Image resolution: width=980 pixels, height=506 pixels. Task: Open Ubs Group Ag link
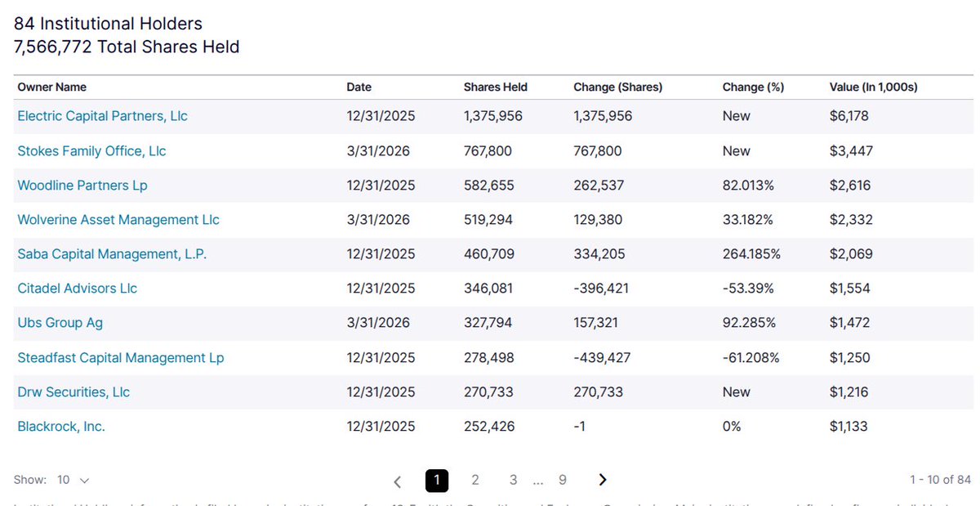(60, 323)
